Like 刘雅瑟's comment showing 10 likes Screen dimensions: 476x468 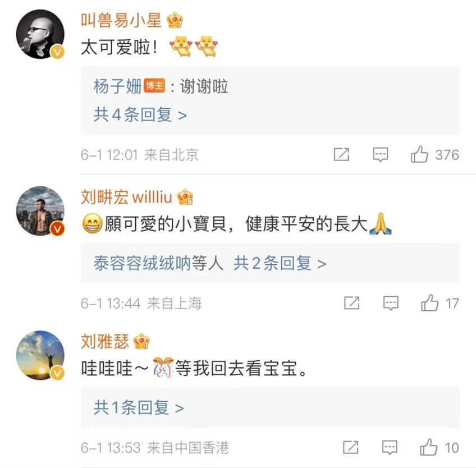429,448
